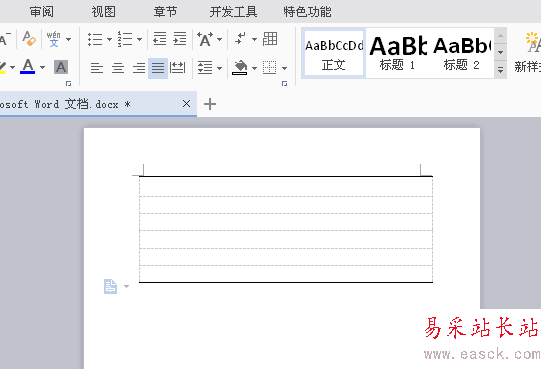Open the 审阅 ribbon tab
Viewport: 541px width, 369px height.
click(x=41, y=12)
